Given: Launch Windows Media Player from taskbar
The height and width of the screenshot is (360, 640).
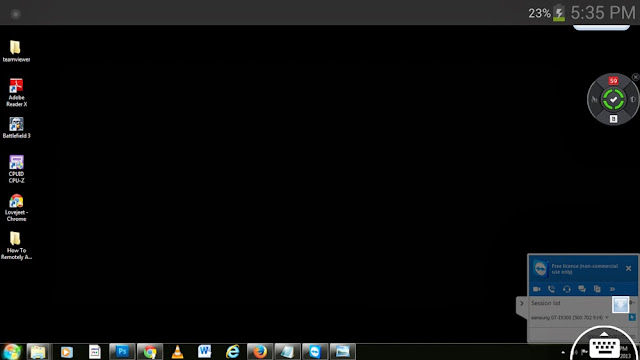Looking at the screenshot, I should point(67,352).
